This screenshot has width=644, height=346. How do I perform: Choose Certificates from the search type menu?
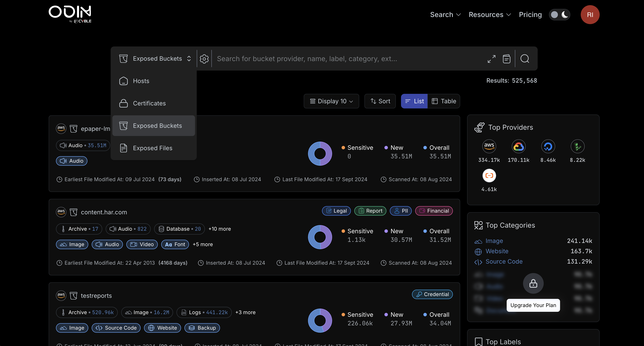click(153, 103)
